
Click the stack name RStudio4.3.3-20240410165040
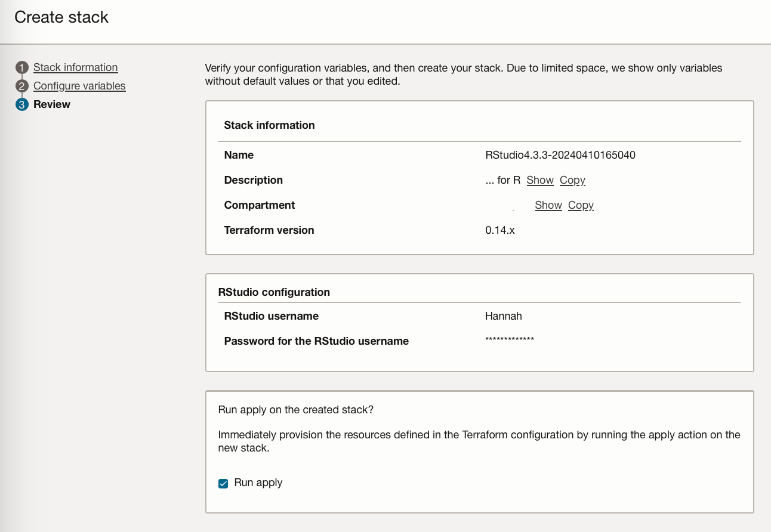tap(560, 155)
